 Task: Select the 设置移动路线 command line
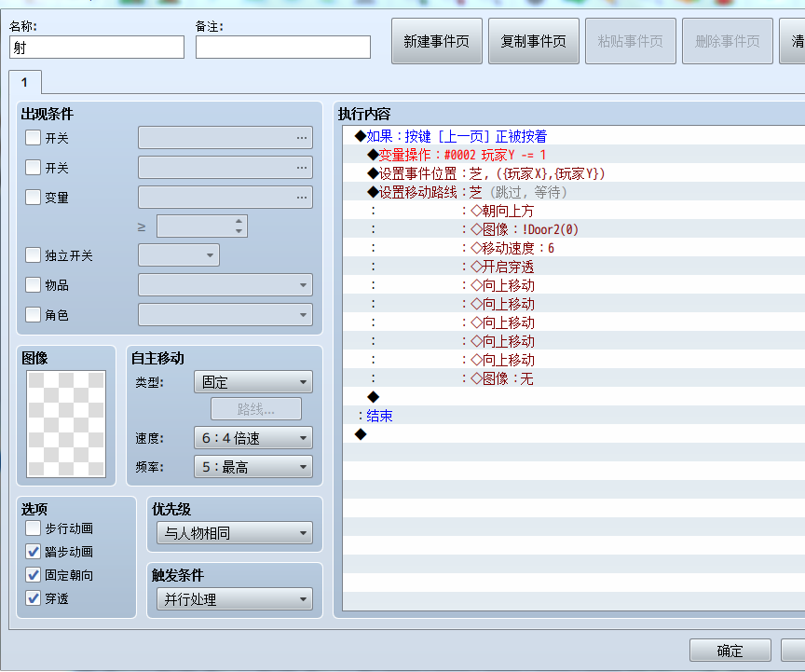pyautogui.click(x=573, y=192)
